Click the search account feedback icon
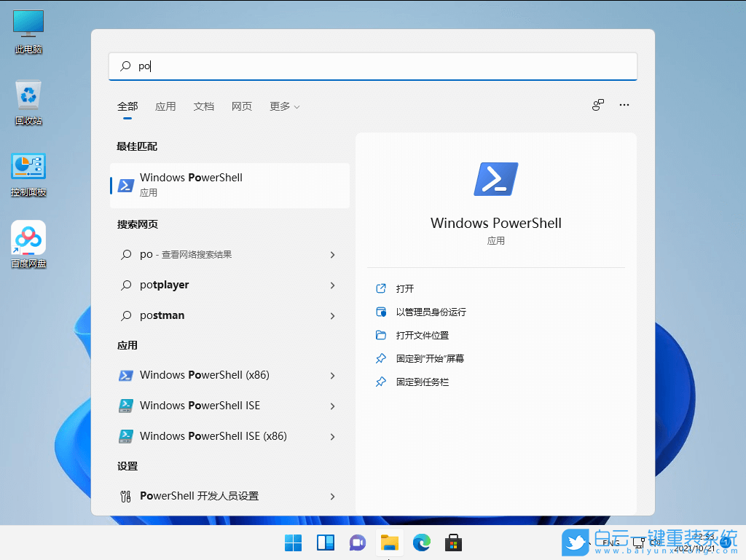The width and height of the screenshot is (746, 560). click(597, 105)
